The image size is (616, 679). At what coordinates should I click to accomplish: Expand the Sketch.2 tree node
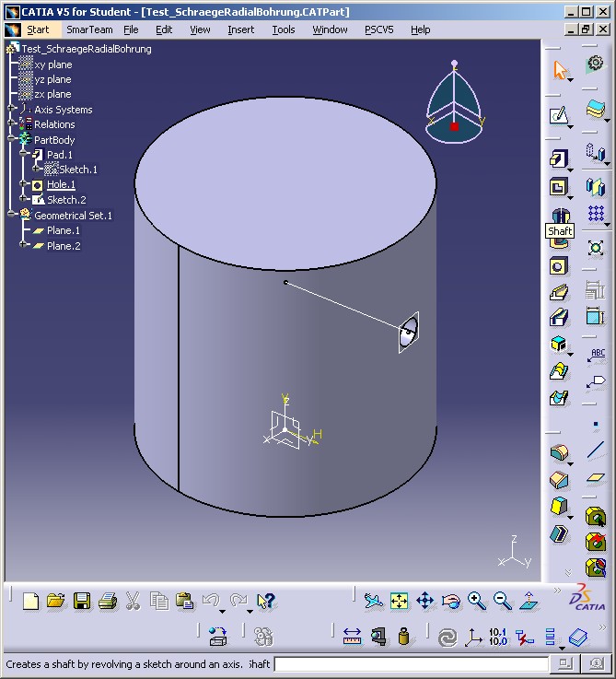coord(23,198)
